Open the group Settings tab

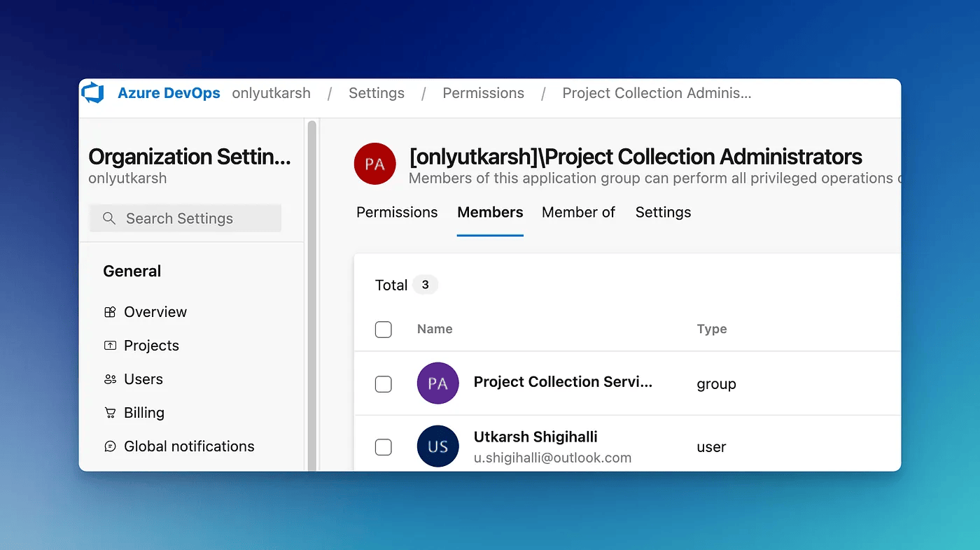click(663, 213)
